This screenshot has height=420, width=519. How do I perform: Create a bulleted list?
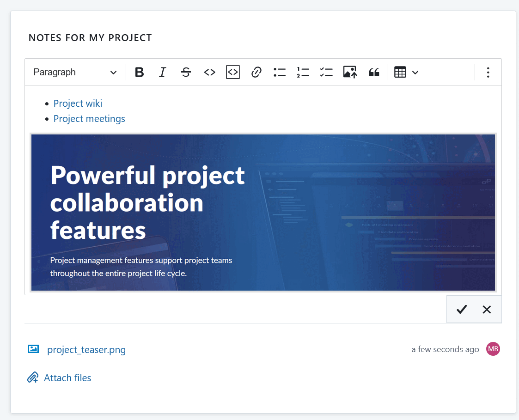[x=280, y=72]
